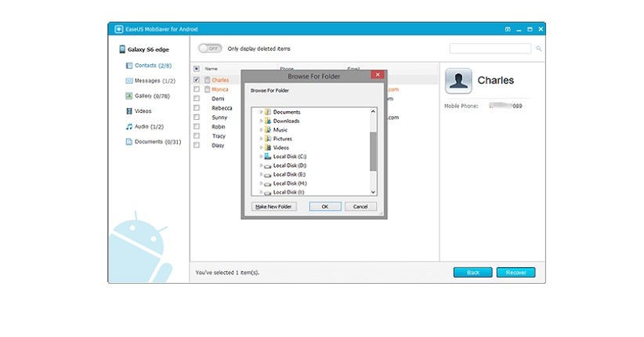Image resolution: width=644 pixels, height=337 pixels.
Task: Click the Make New Folder button
Action: (273, 206)
